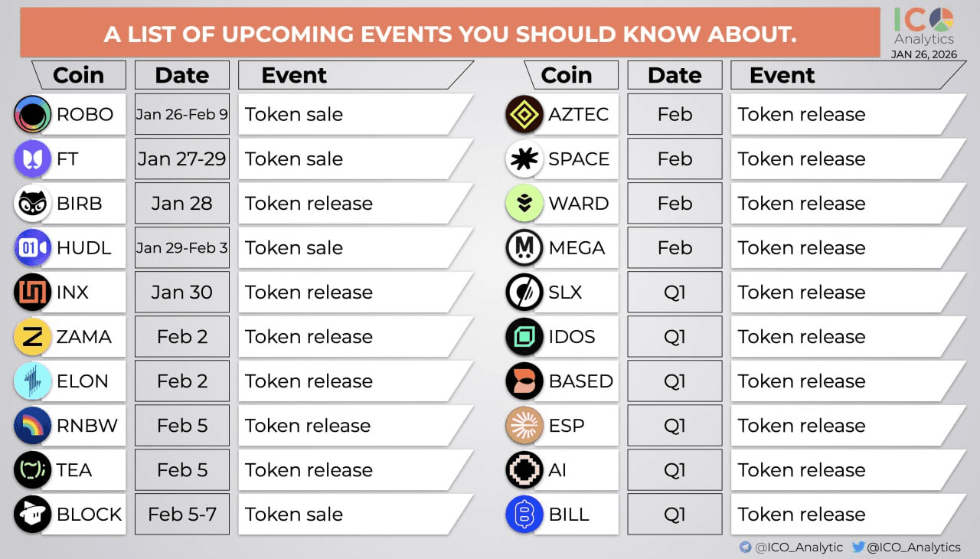
Task: Select the HUDL camera logo icon
Action: 33,248
